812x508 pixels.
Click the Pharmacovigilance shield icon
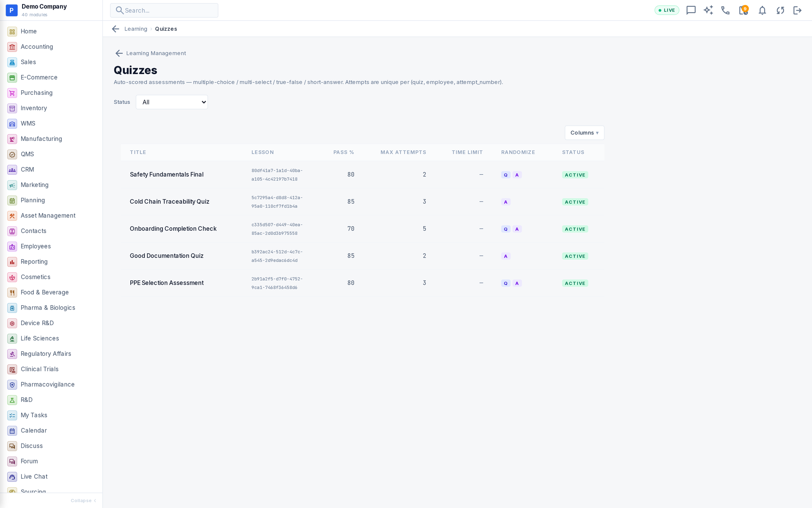tap(12, 385)
